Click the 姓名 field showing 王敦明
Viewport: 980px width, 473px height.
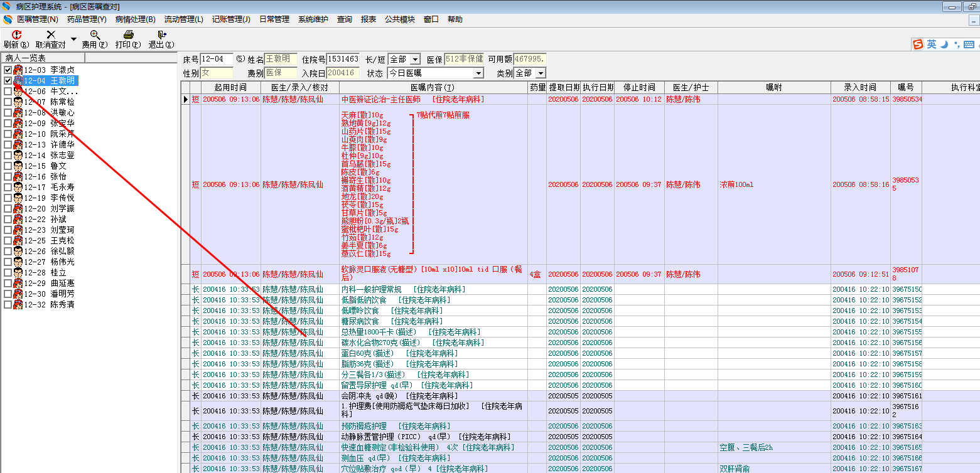coord(281,59)
